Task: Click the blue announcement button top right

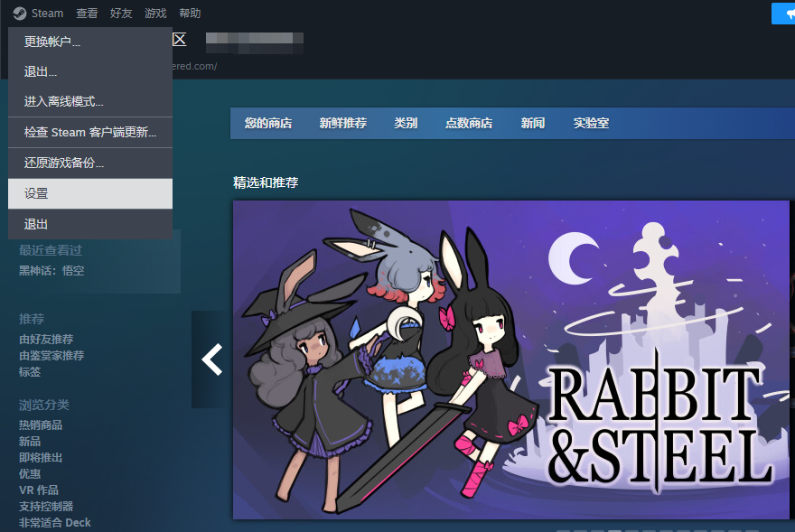Action: tap(783, 14)
